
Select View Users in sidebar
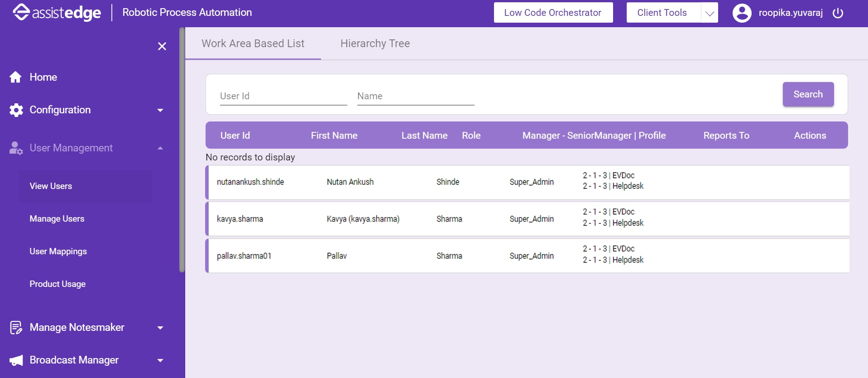click(51, 186)
